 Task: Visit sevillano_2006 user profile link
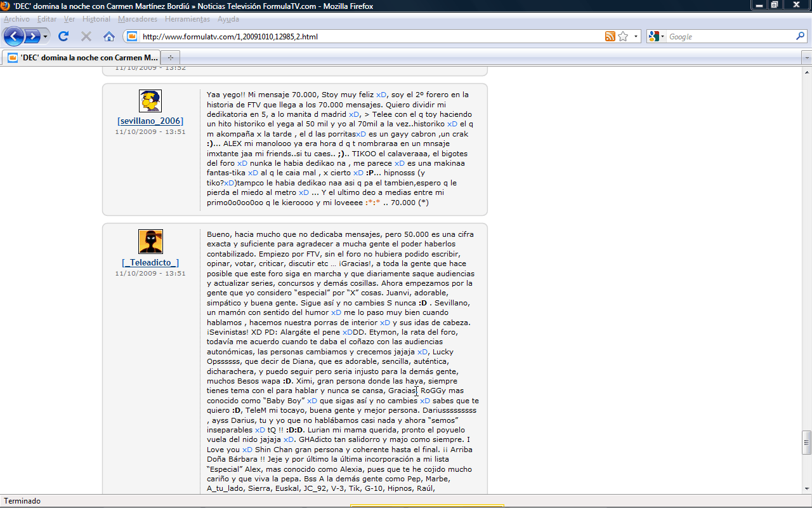(x=150, y=121)
